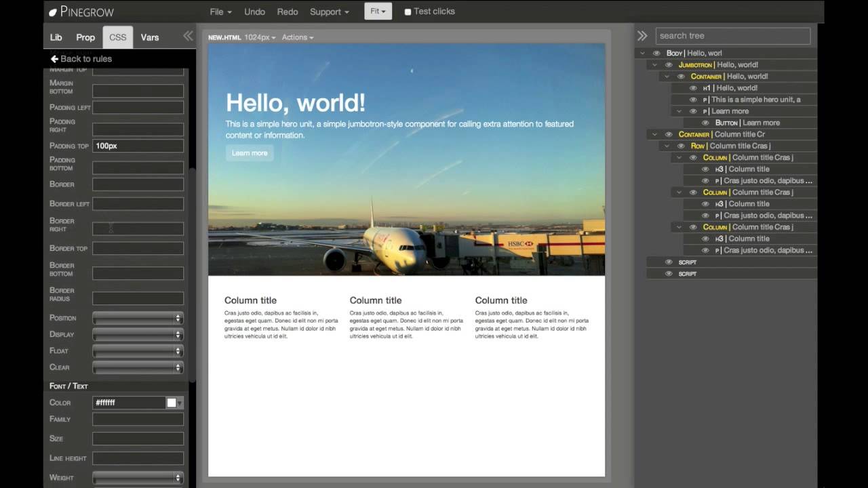
Task: Open the Support menu
Action: pos(329,12)
